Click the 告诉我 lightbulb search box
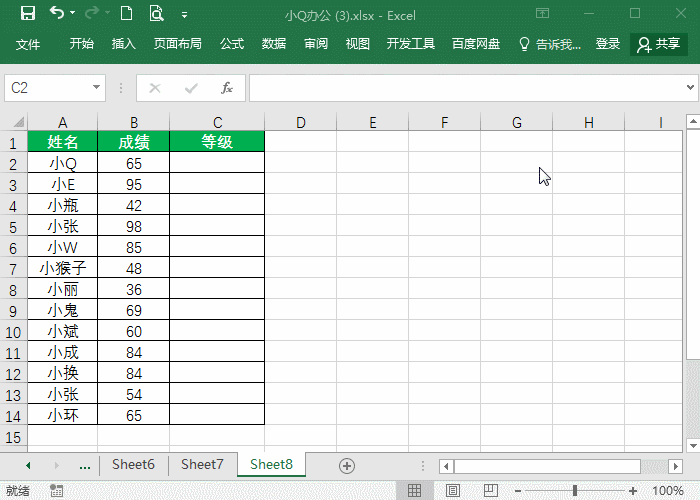This screenshot has height=500, width=700. pos(550,44)
